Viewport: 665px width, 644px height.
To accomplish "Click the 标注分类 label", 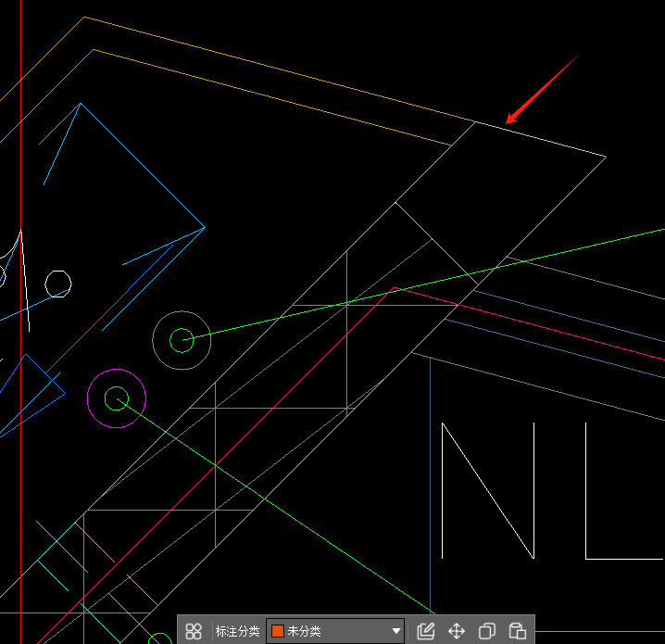I will click(x=237, y=631).
